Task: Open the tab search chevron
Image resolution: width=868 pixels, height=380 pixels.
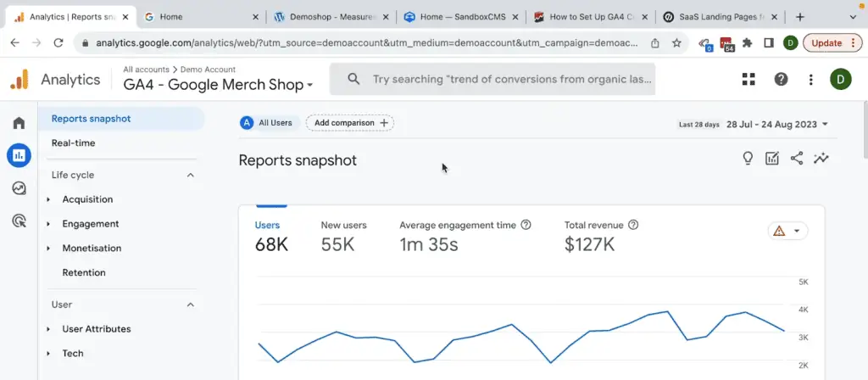Action: 853,17
